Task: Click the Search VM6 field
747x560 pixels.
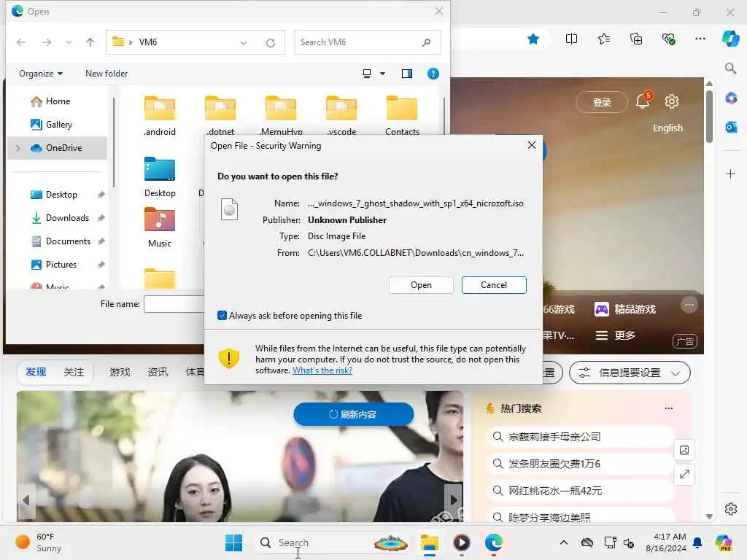Action: [368, 42]
